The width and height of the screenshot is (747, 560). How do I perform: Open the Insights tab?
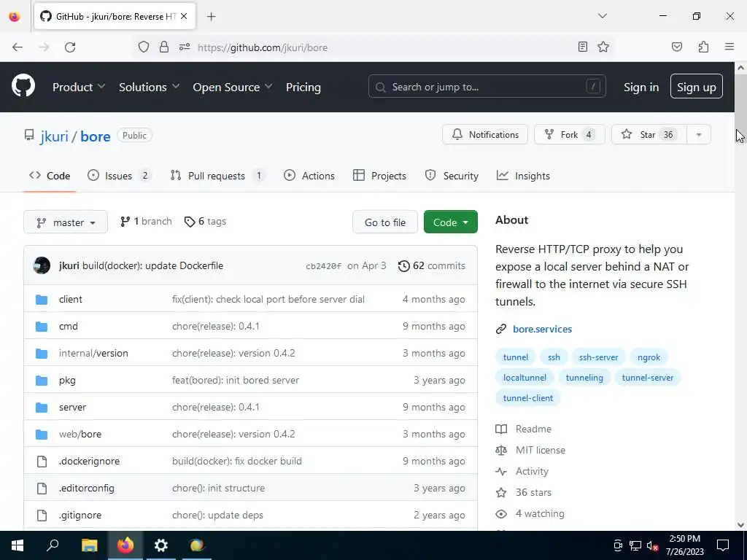(x=523, y=176)
